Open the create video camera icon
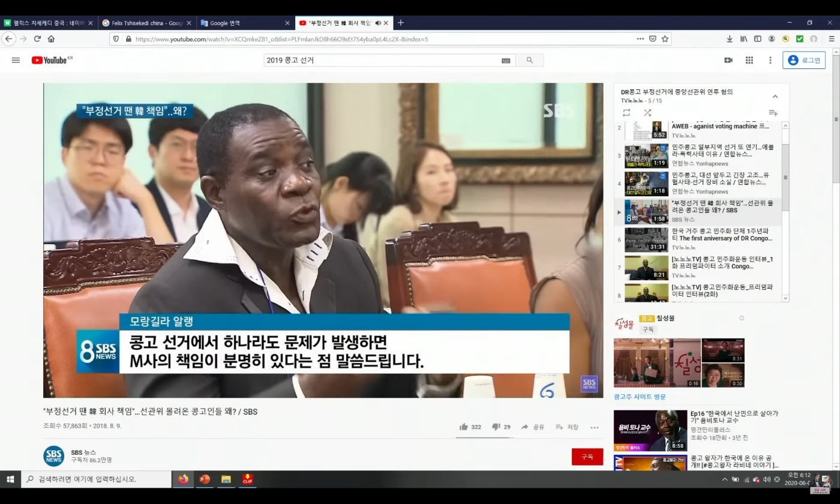 [728, 60]
